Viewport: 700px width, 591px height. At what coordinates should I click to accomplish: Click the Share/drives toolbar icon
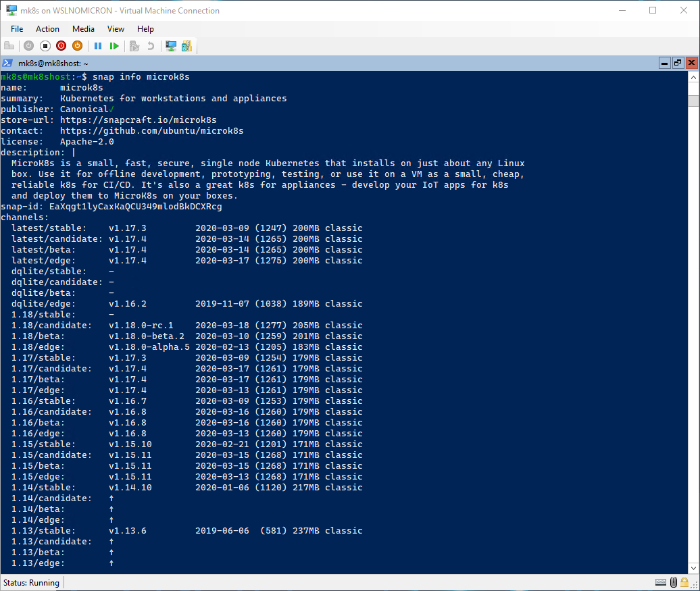tap(186, 46)
